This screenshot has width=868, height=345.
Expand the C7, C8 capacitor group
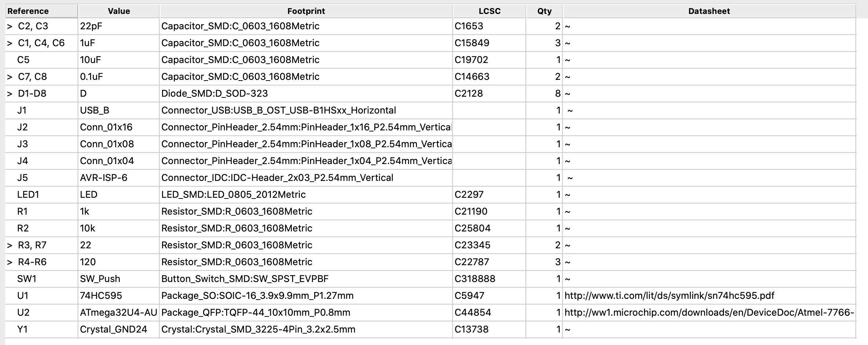point(10,77)
